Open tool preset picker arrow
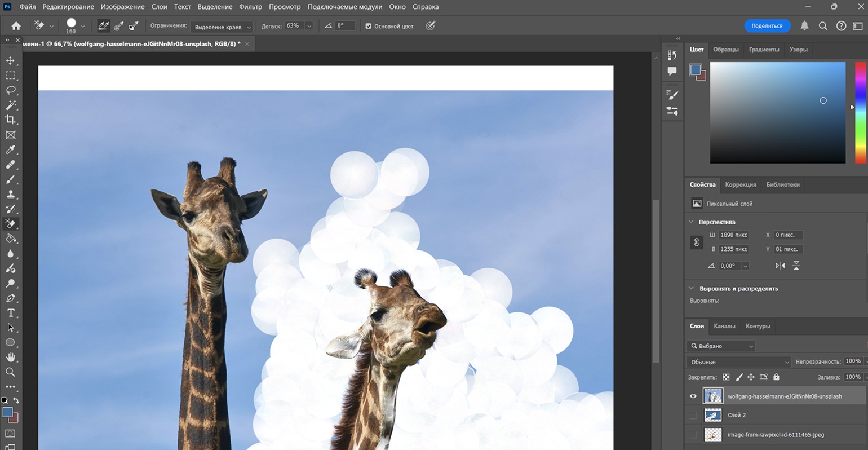 click(51, 26)
